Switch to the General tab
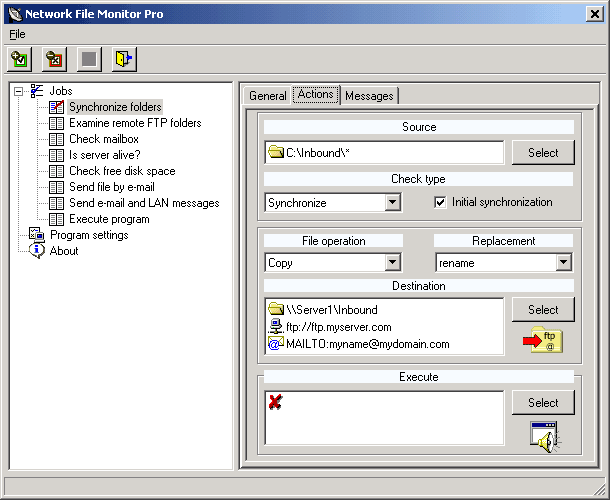This screenshot has width=610, height=500. pyautogui.click(x=268, y=96)
